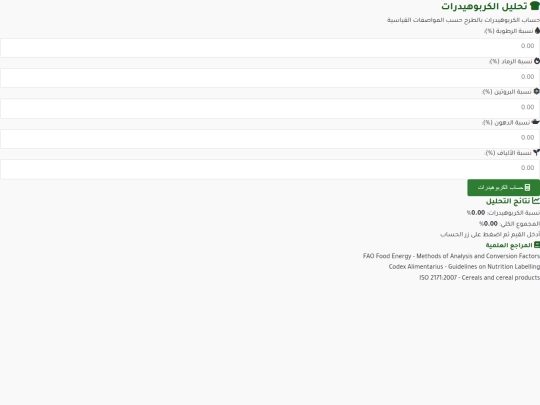Screen dimensions: 540x405
Task: Click the droplet icon beside moisture label
Action: (537, 31)
